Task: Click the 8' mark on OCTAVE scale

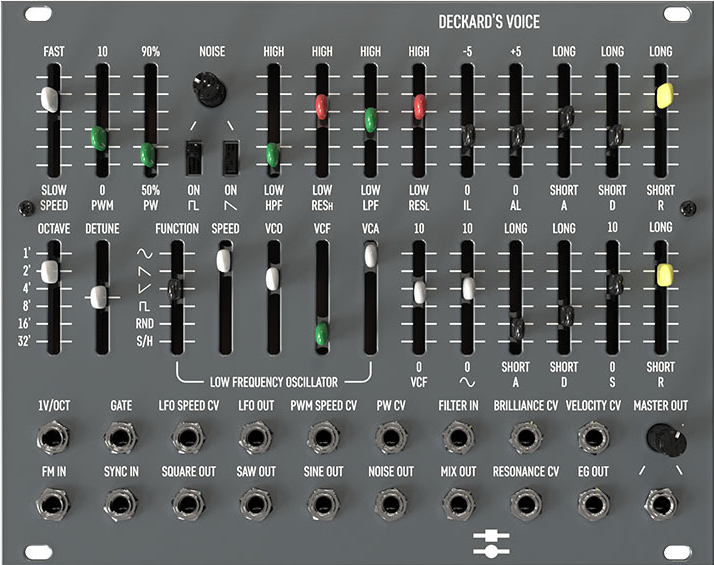Action: click(x=26, y=306)
